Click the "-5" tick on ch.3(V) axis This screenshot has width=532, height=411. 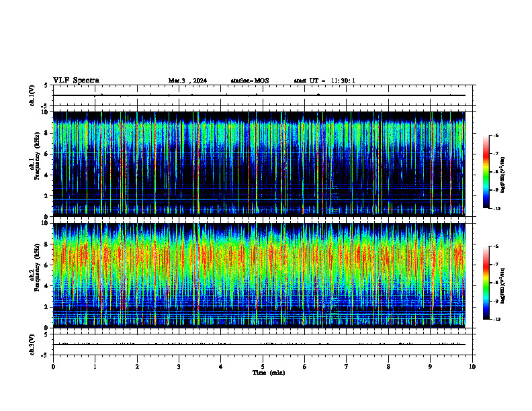point(45,355)
